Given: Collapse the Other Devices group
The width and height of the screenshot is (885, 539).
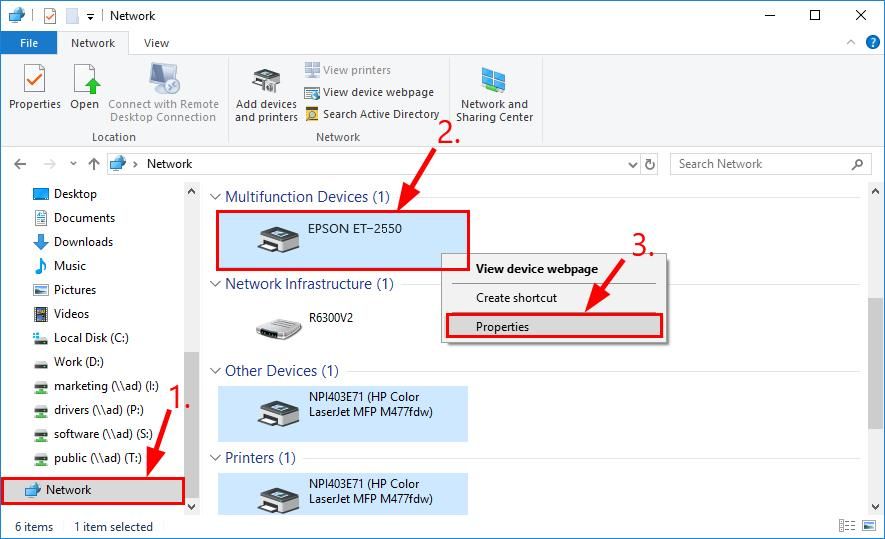Looking at the screenshot, I should click(214, 371).
